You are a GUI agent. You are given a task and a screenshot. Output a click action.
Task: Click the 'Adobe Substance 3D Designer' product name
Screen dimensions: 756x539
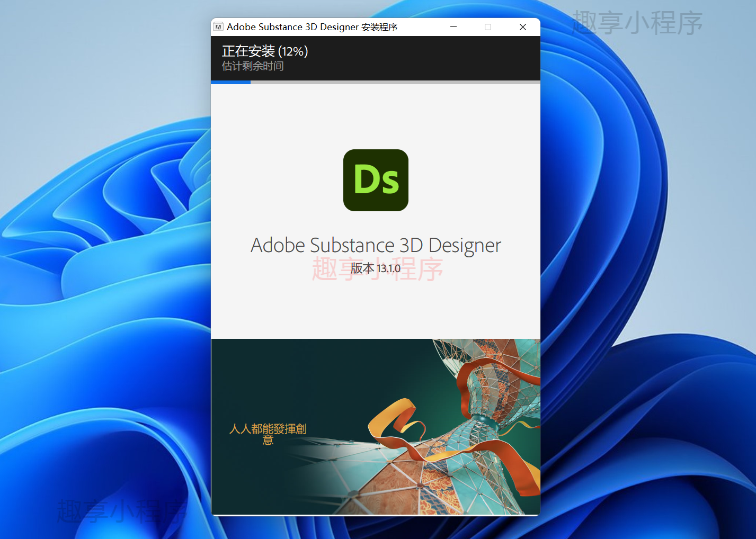coord(376,245)
